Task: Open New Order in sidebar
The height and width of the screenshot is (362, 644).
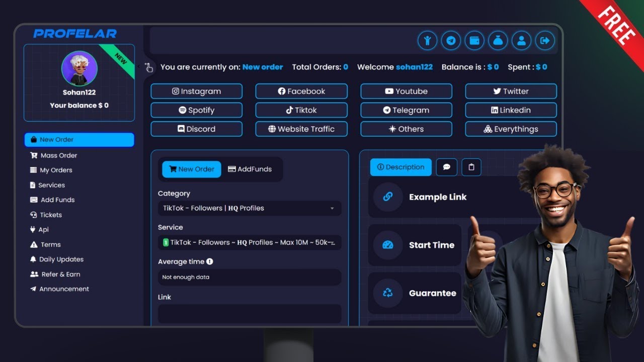Action: (79, 140)
